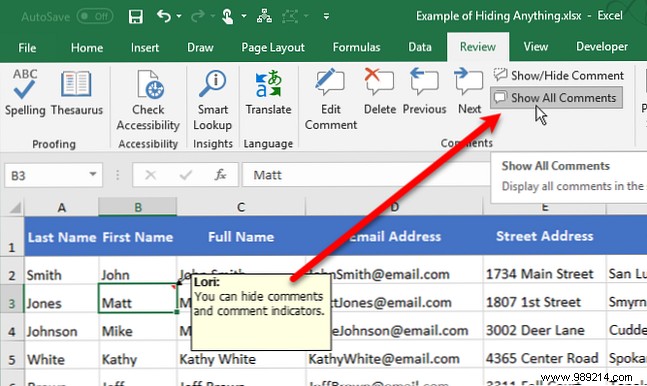Click the hierarchy diagram icon in quick access toolbar

pos(264,16)
